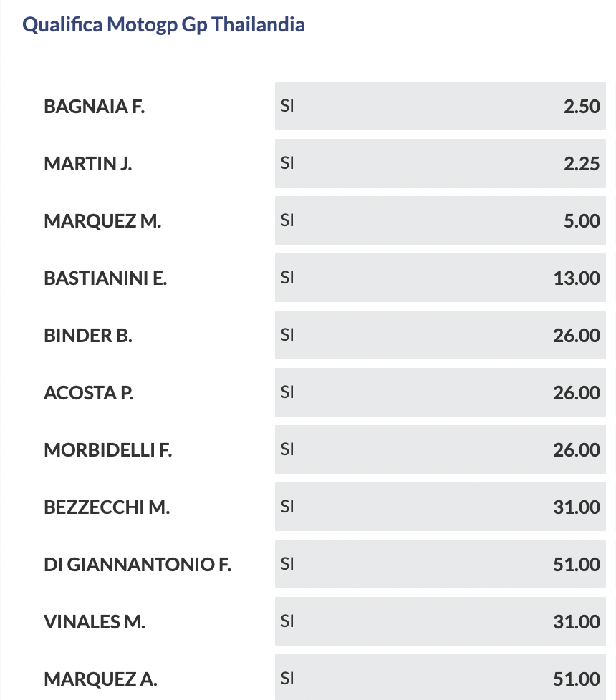Click the MARTIN J. rider name
The width and height of the screenshot is (616, 700).
click(x=87, y=164)
